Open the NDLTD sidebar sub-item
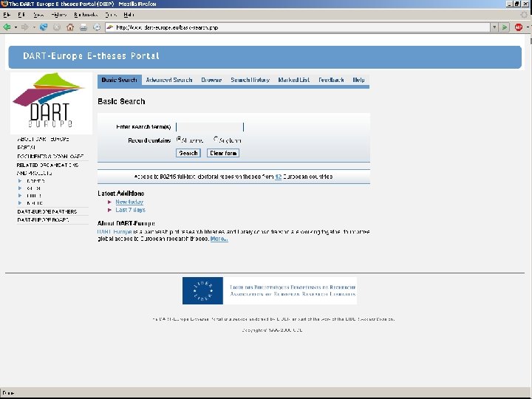Screen dimensions: 532x399 [35, 181]
